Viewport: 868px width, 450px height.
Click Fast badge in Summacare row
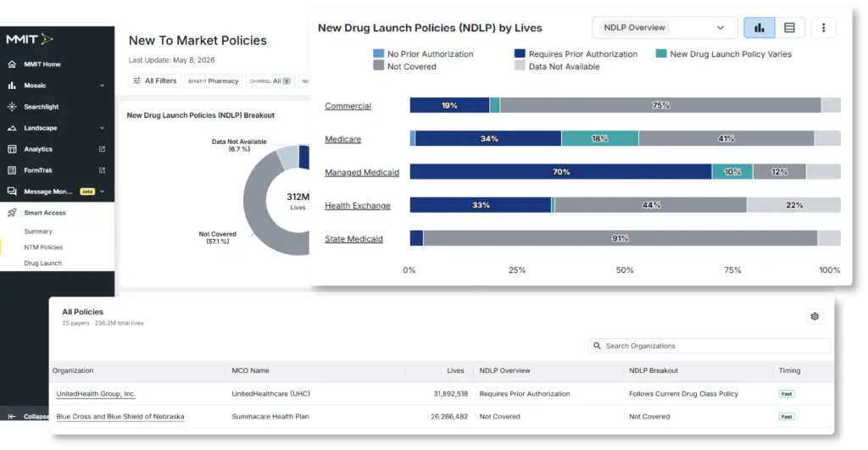coord(787,417)
